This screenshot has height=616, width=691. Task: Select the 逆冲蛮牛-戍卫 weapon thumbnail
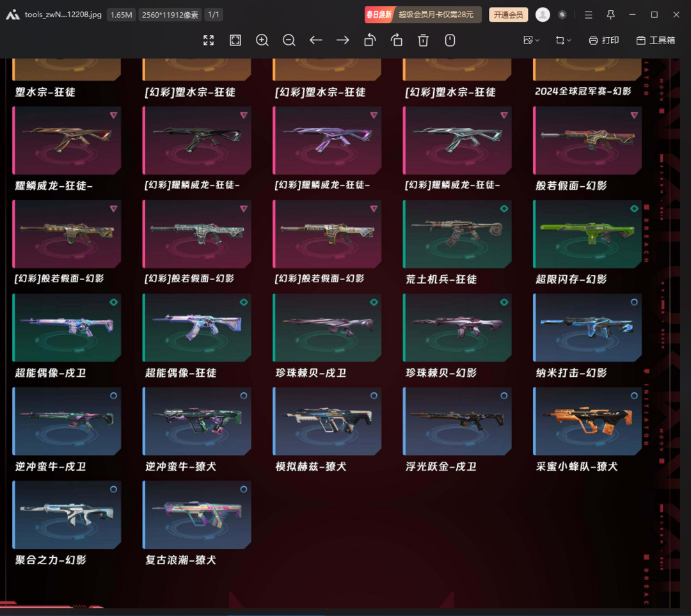67,422
